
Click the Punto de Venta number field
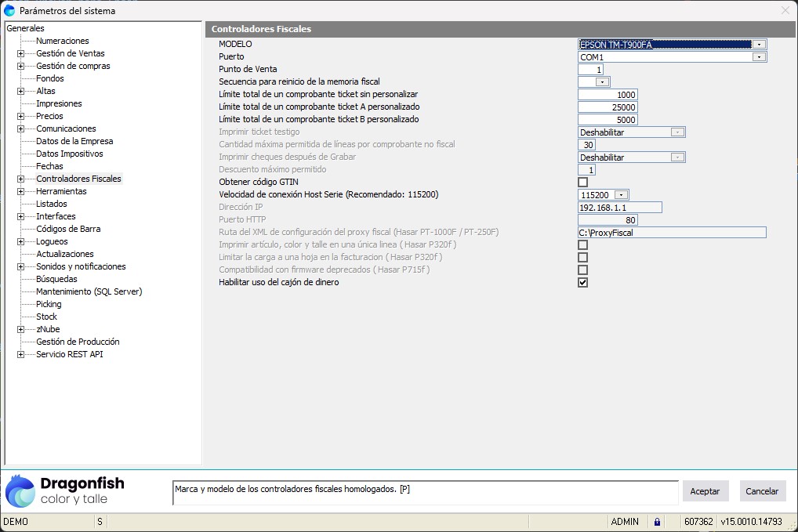click(x=590, y=70)
